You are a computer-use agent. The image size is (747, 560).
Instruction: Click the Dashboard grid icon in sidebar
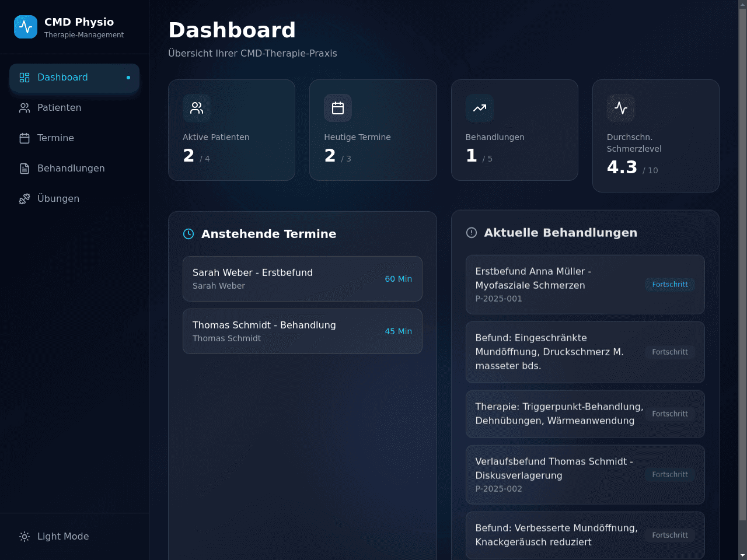click(x=25, y=78)
